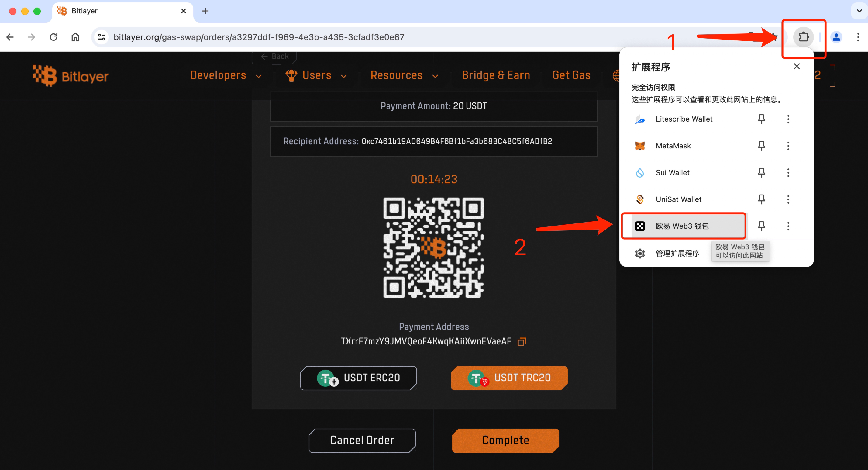Open more options for UniSat Wallet
The image size is (868, 470).
point(788,199)
